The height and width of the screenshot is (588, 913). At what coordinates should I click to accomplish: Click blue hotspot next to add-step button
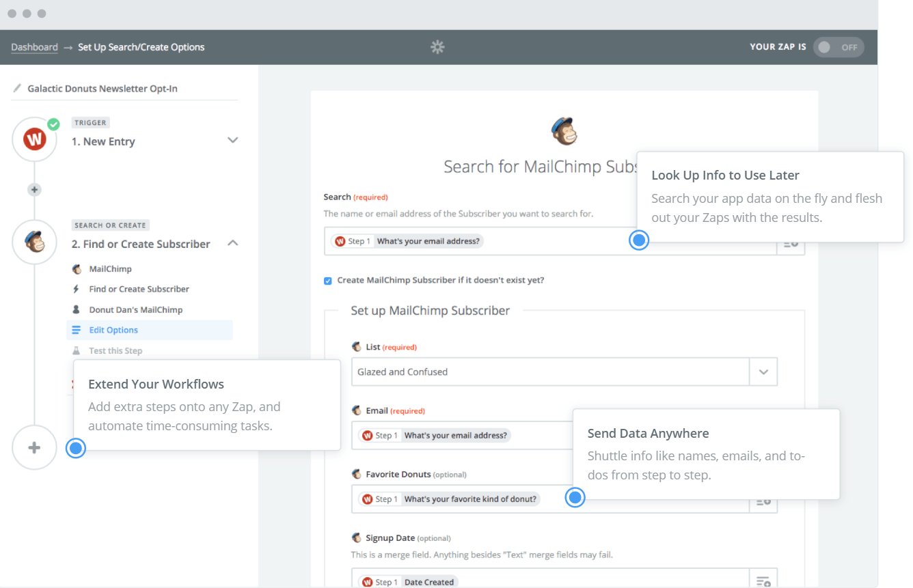tap(76, 449)
